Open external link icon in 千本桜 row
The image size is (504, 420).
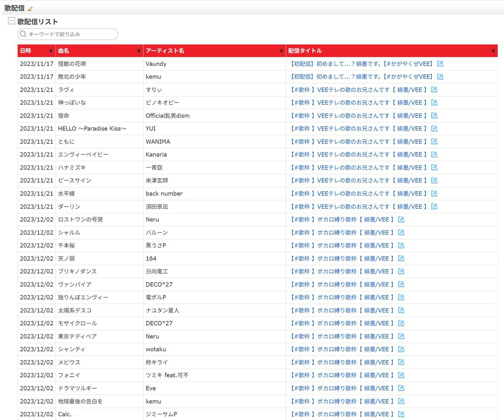(401, 246)
